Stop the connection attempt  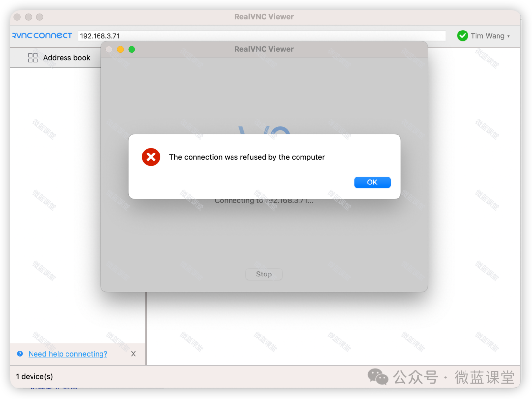264,274
